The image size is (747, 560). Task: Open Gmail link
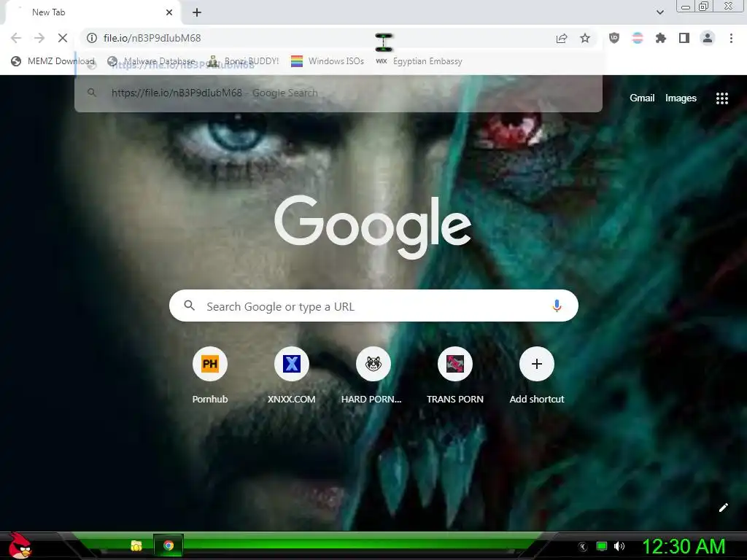pyautogui.click(x=642, y=98)
